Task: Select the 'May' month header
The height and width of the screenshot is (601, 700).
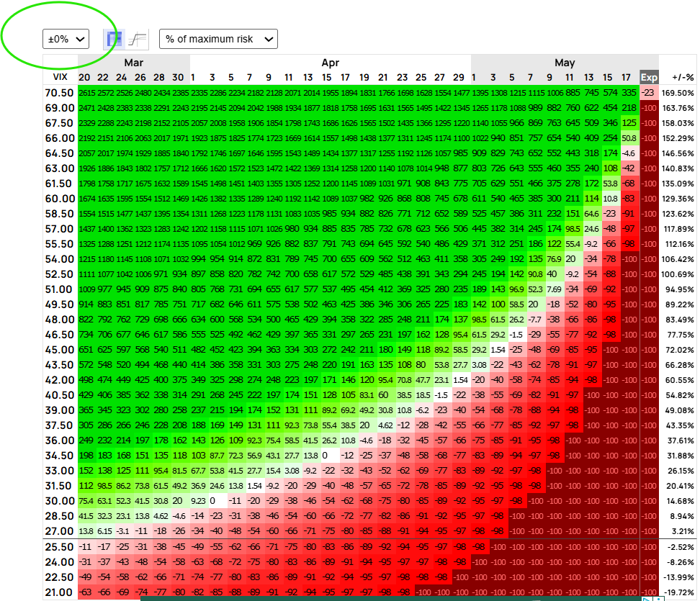Action: (565, 63)
